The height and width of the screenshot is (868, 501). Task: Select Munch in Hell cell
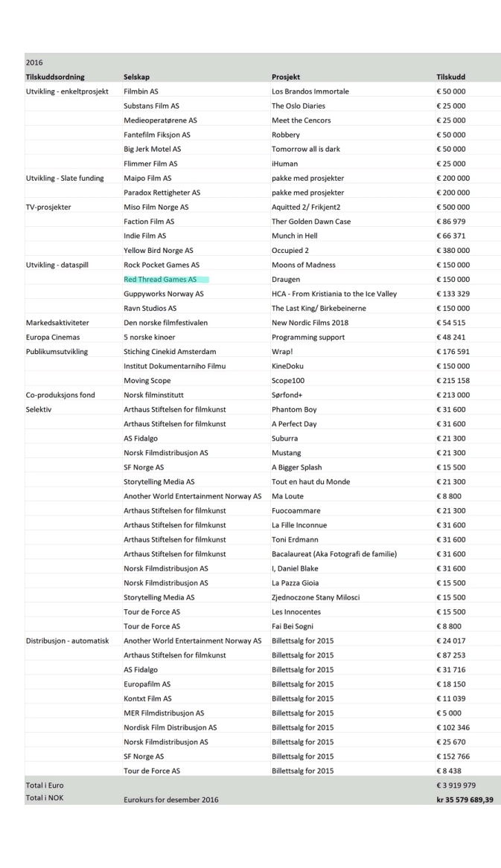(294, 236)
